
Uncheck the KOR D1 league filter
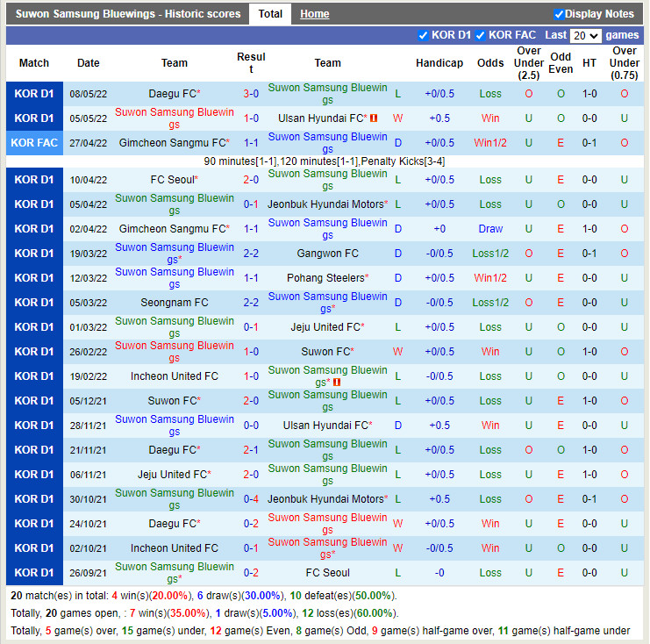click(424, 35)
